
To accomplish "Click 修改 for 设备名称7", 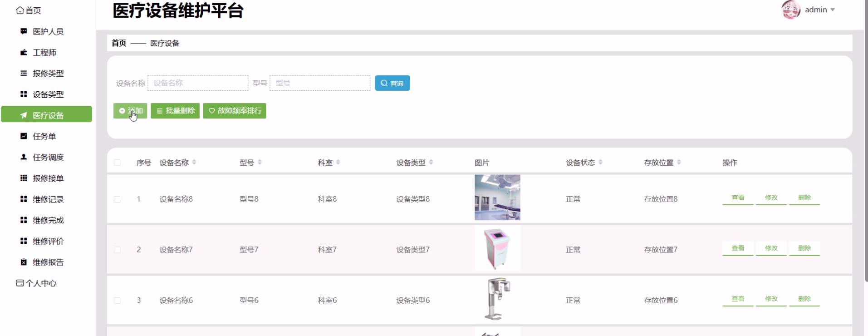I will 771,248.
